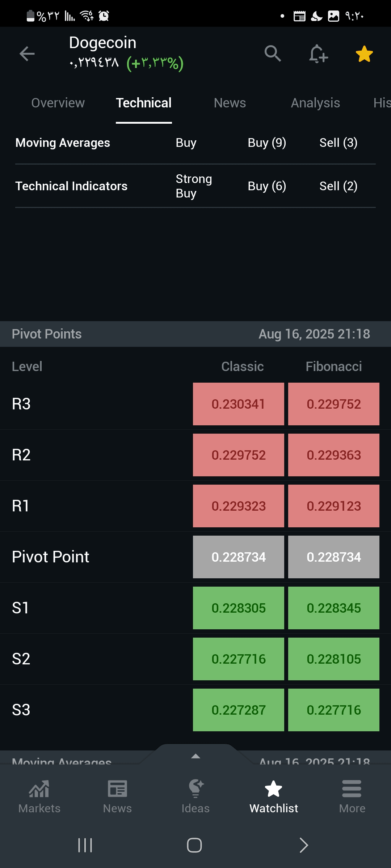This screenshot has height=868, width=391.
Task: Tap the Classic S3 value 0.227287
Action: pyautogui.click(x=239, y=710)
